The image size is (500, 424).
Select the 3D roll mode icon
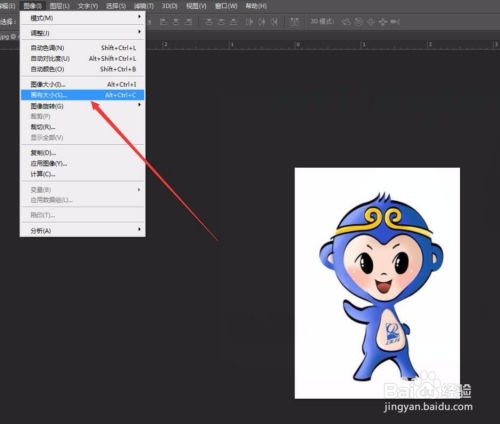(x=358, y=22)
